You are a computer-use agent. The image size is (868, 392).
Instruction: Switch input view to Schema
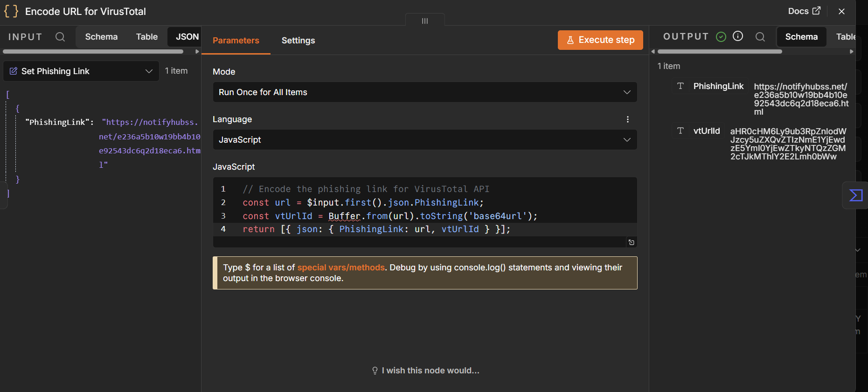(x=101, y=37)
